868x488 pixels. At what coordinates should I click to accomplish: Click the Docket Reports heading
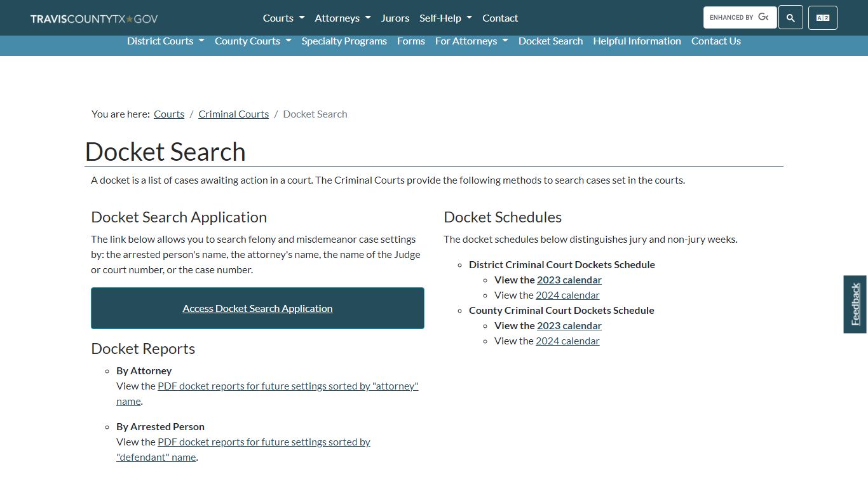point(143,349)
